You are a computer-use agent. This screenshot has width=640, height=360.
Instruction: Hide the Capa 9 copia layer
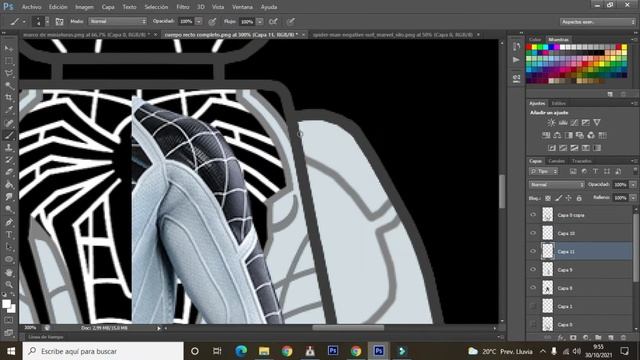533,215
